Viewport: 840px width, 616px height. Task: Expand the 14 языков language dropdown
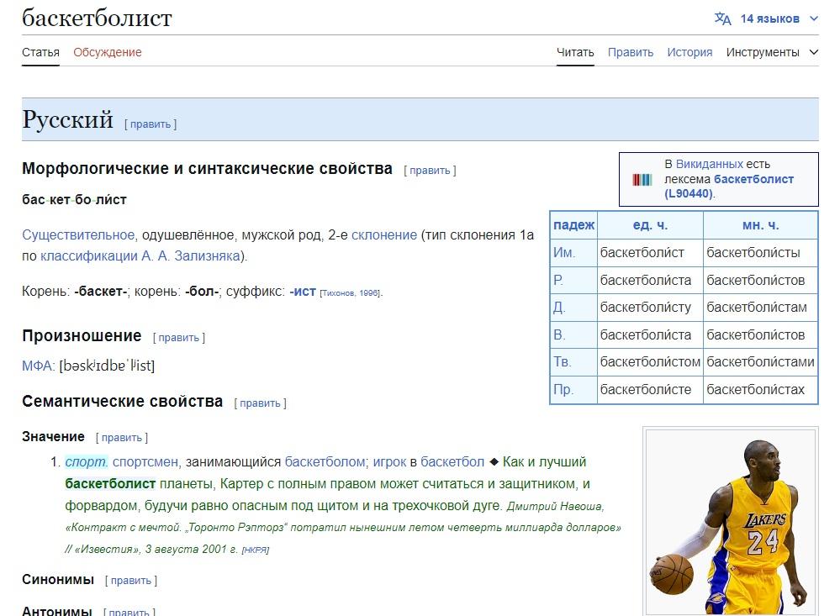tap(770, 18)
